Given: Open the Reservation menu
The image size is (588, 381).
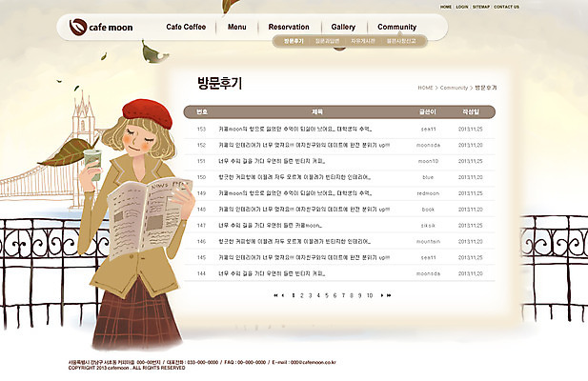Looking at the screenshot, I should coord(289,27).
